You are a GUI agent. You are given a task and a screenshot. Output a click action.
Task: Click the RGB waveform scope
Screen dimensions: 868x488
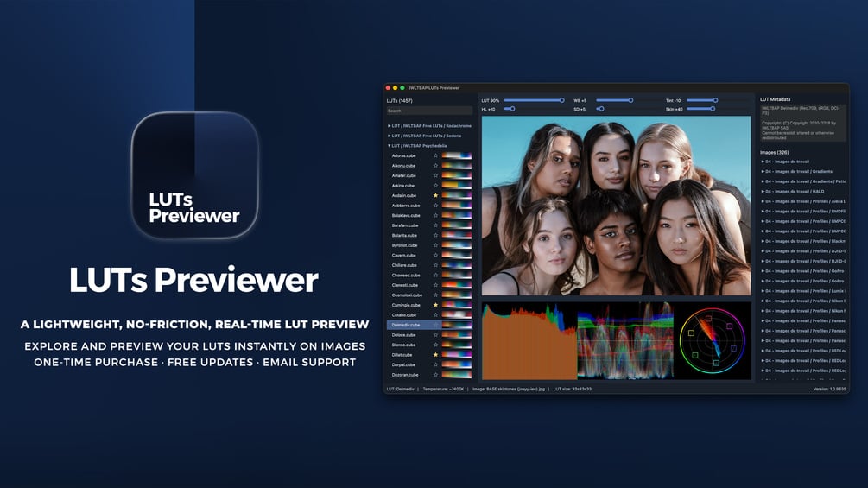pos(625,341)
